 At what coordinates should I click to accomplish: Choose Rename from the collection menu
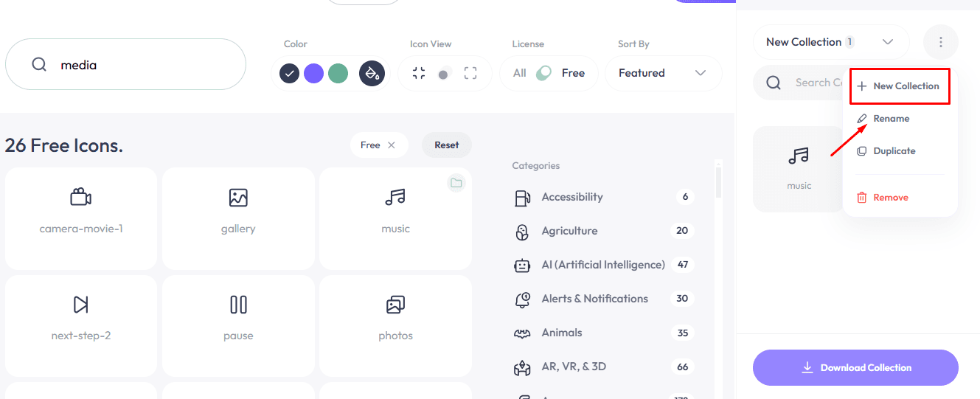tap(883, 119)
